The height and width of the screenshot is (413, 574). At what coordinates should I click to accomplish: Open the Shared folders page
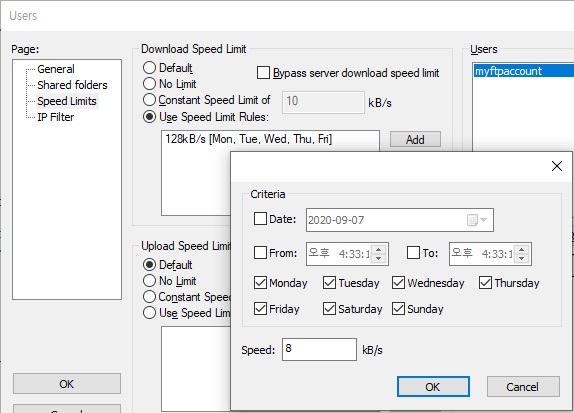(x=72, y=85)
